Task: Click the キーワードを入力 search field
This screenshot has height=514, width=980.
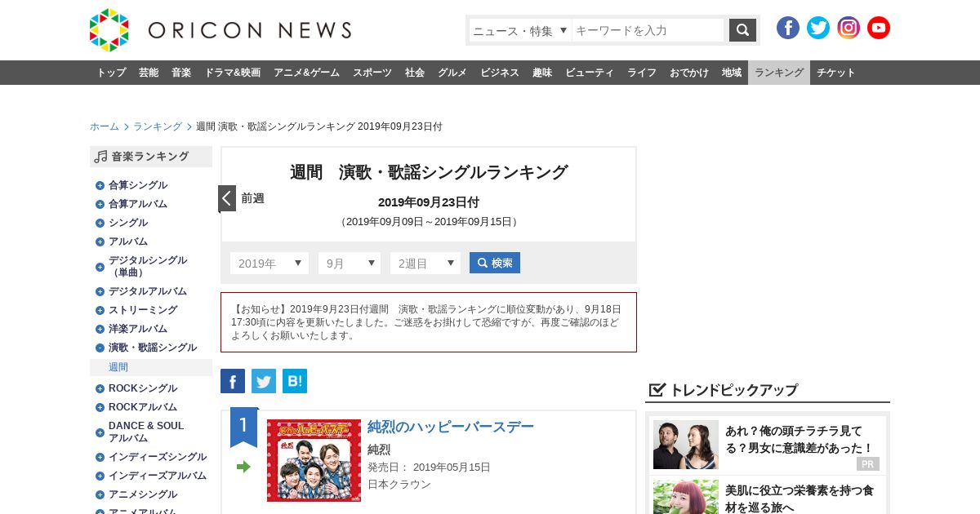Action: 648,30
